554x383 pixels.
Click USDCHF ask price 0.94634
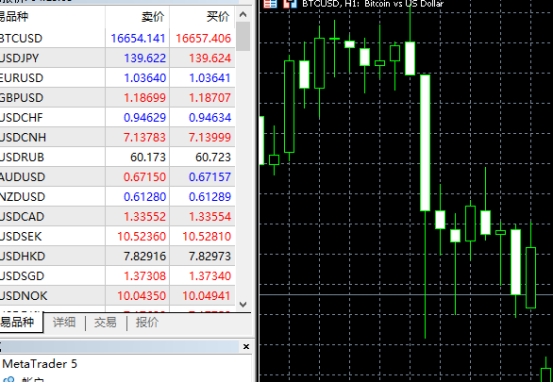(x=210, y=117)
